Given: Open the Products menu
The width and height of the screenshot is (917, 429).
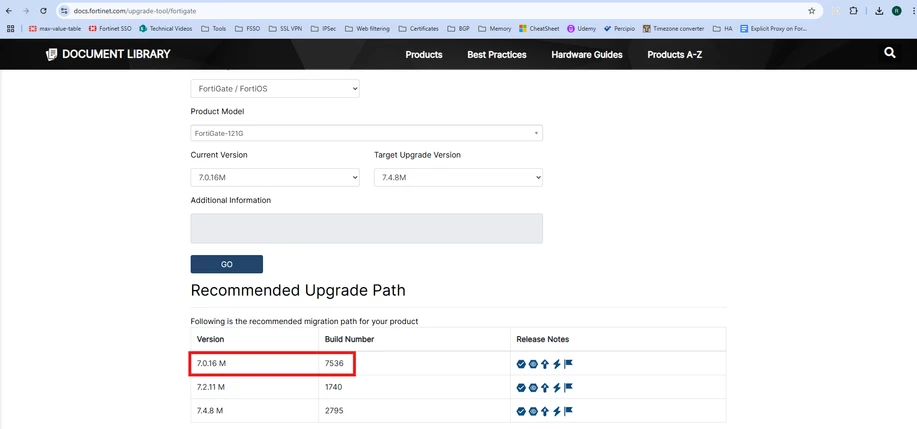Looking at the screenshot, I should tap(424, 54).
